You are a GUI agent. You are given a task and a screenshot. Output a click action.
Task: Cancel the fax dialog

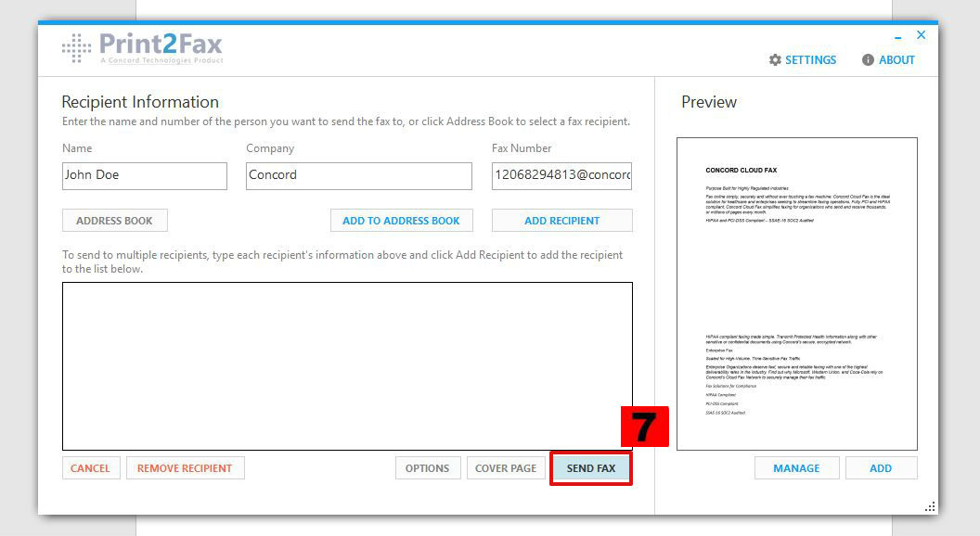point(90,468)
